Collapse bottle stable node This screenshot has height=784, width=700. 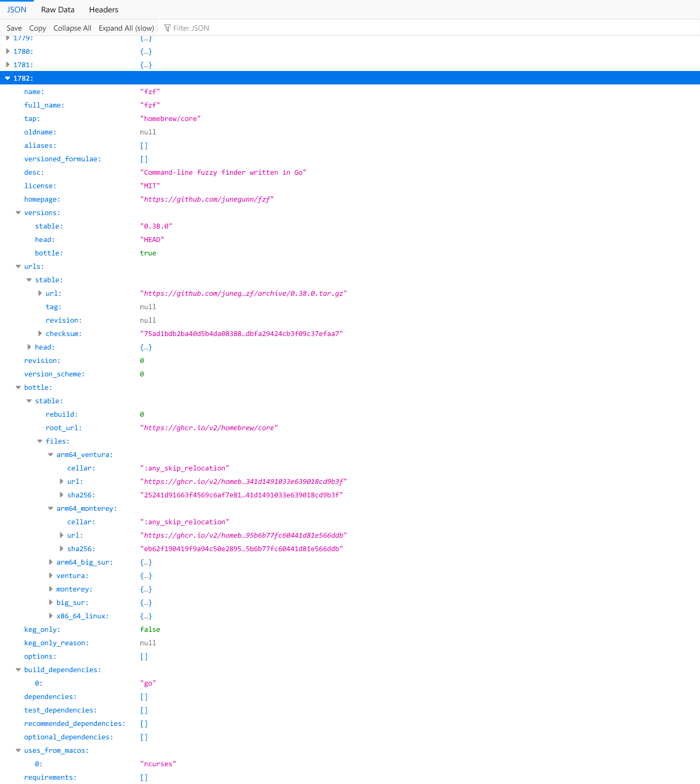pyautogui.click(x=29, y=401)
